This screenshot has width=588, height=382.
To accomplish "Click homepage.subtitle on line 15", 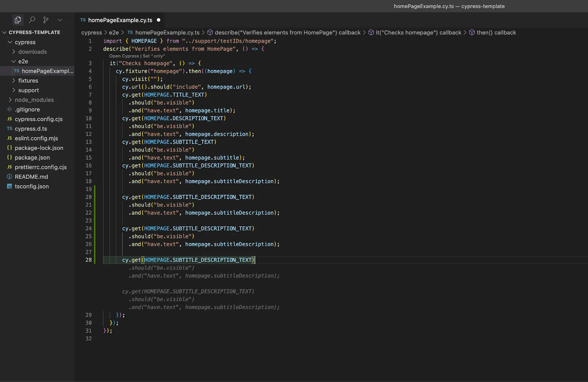I will tap(212, 158).
